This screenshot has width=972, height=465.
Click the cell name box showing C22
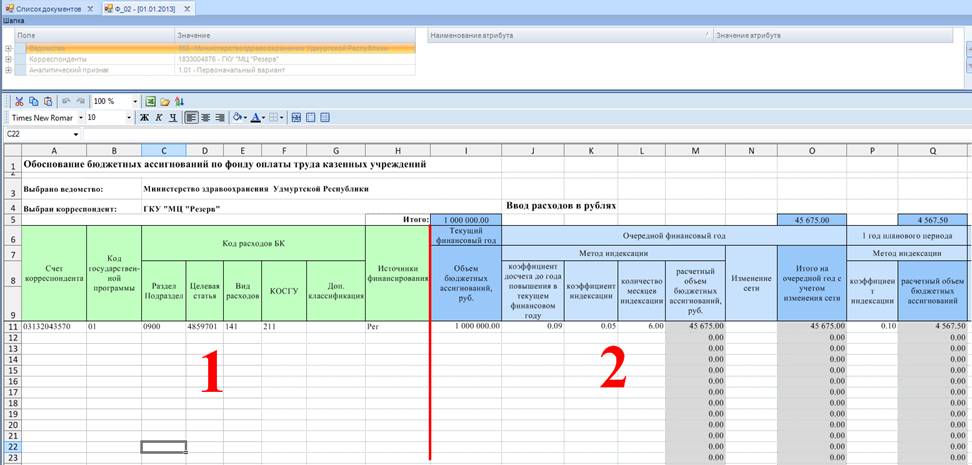point(38,134)
